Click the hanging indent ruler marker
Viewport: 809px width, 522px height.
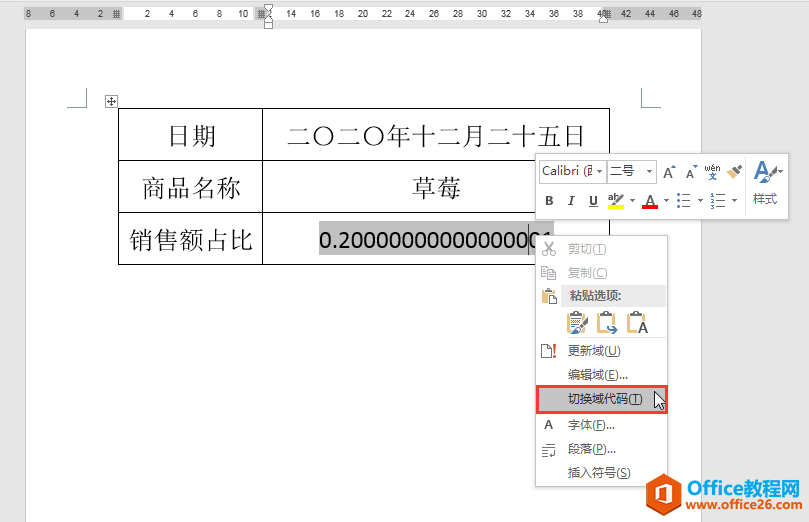[x=268, y=18]
